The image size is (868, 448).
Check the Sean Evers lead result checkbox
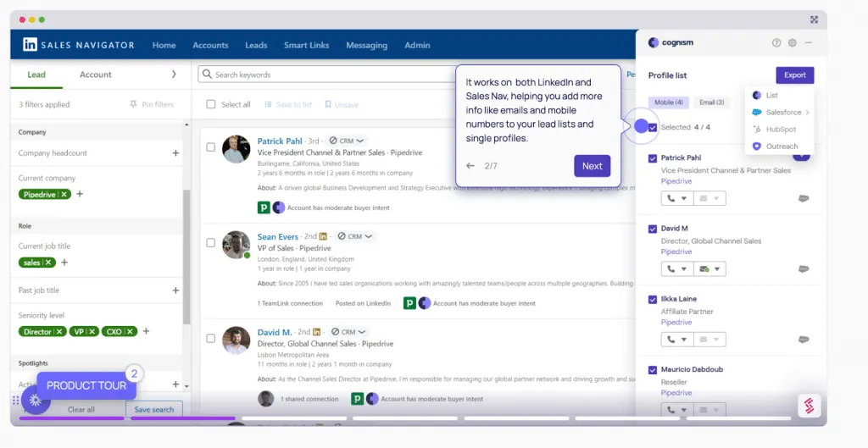211,242
